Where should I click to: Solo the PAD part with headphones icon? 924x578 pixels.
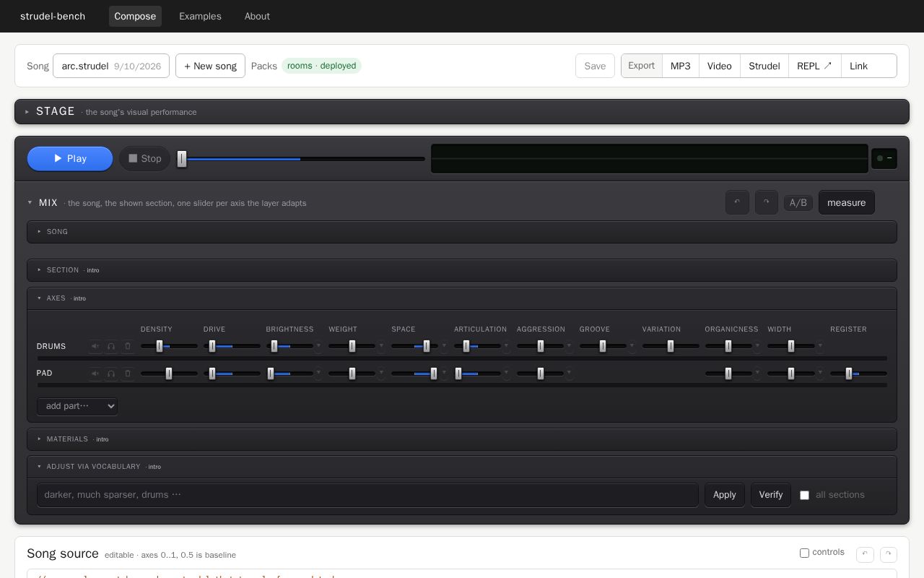click(x=111, y=374)
